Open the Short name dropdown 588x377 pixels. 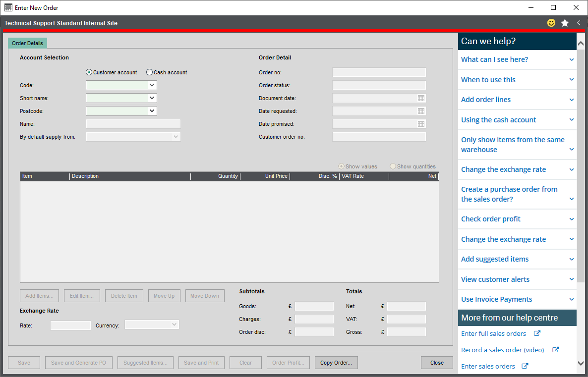pos(152,98)
